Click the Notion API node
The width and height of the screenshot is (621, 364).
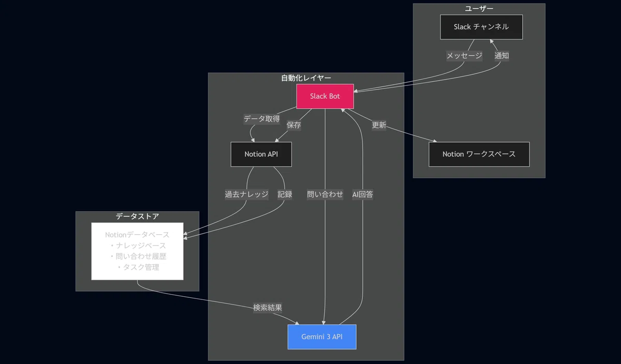(x=261, y=154)
